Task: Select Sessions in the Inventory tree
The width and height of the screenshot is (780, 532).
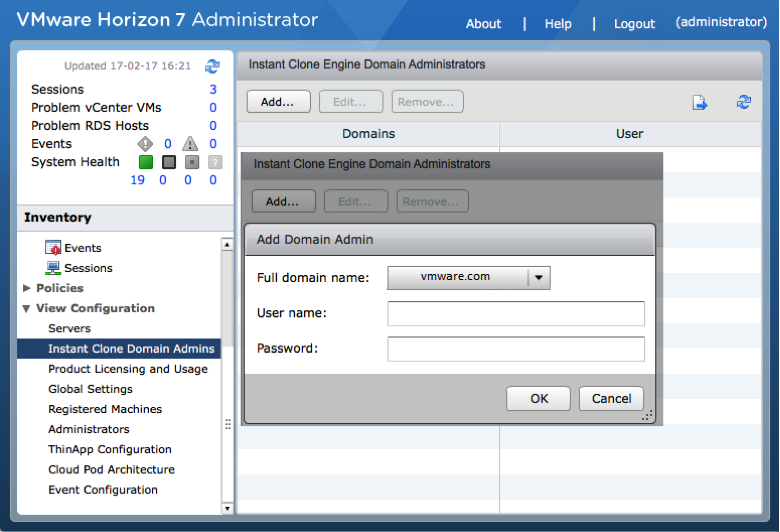Action: point(88,268)
